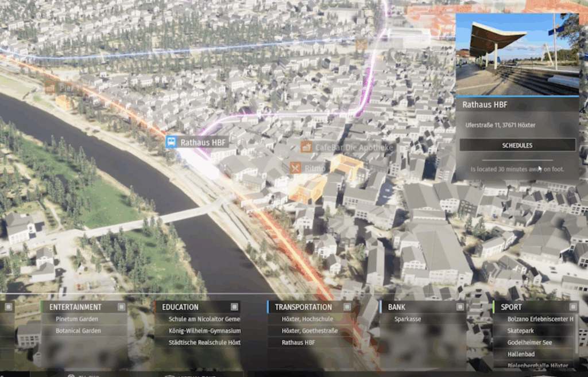Click the Rathaus HBF entry in Transportation list

point(298,343)
